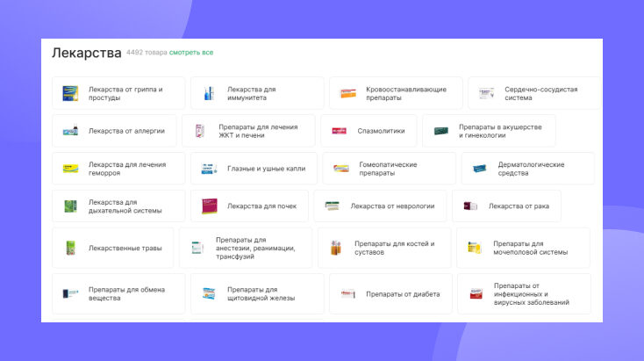Viewport: 644px width, 361px height.
Task: Click the 'смотреть все' link
Action: click(x=191, y=53)
